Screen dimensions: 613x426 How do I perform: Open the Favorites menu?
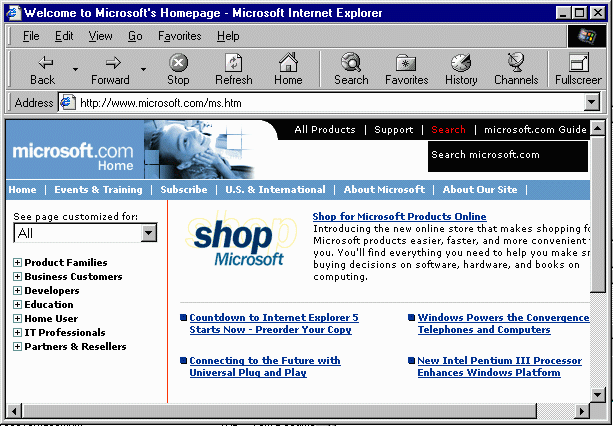pos(179,36)
